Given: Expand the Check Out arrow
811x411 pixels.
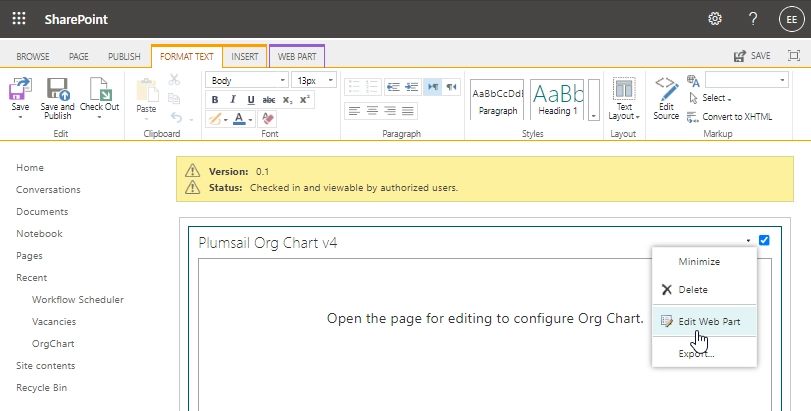Looking at the screenshot, I should 100,117.
